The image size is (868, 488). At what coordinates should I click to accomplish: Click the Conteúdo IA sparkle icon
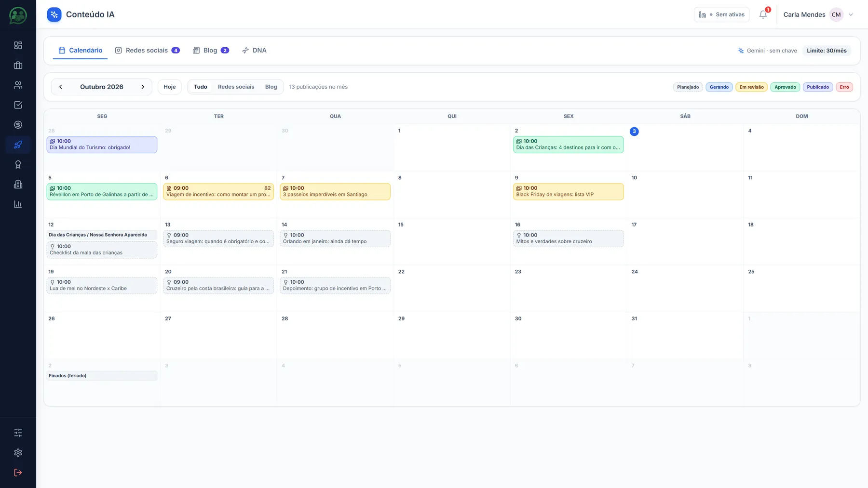click(54, 14)
